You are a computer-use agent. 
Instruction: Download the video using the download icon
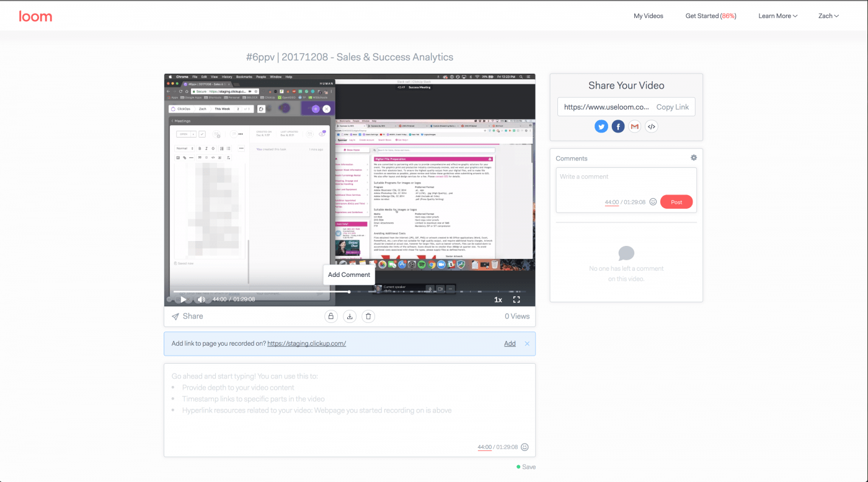(x=350, y=316)
